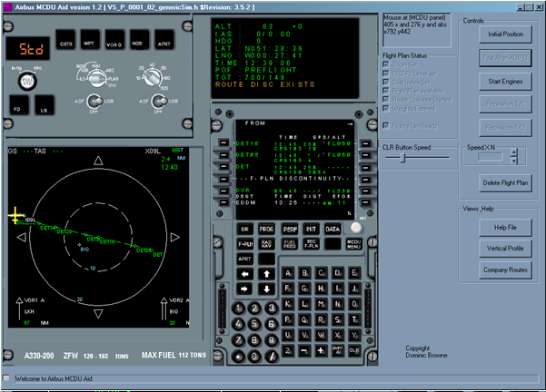Viewport: 546px width, 392px height.
Task: Open the F-PLN page key
Action: point(245,244)
